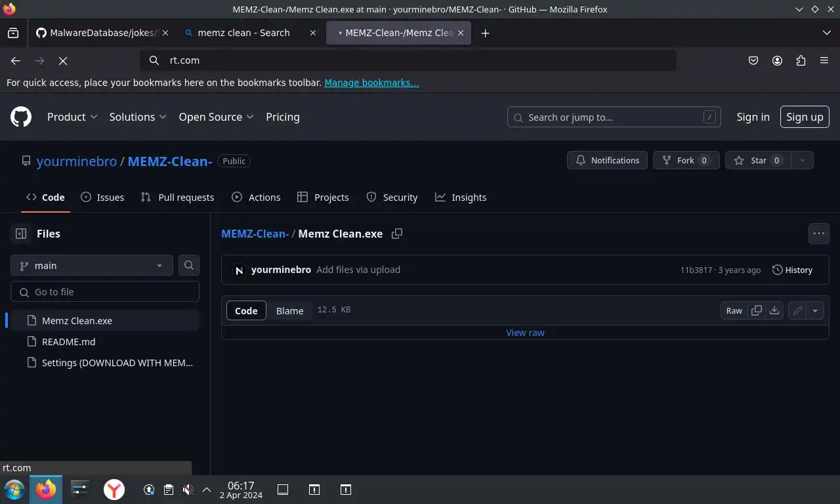Open the Projects tab
Screen dimensions: 840x504
tap(323, 198)
